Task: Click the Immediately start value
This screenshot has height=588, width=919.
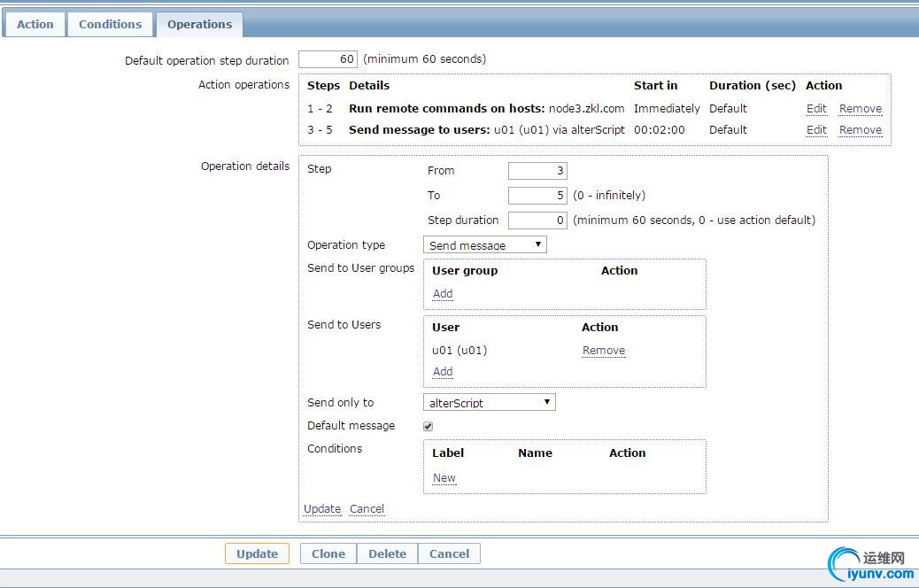Action: (667, 108)
